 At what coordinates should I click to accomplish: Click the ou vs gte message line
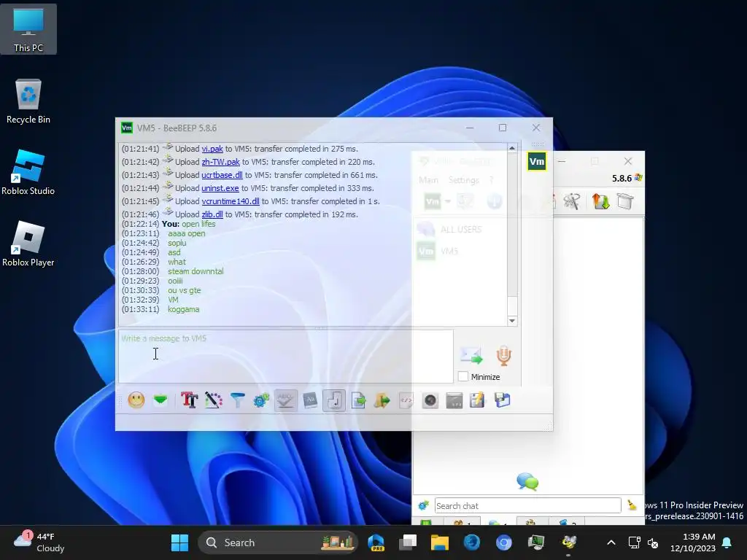click(184, 290)
